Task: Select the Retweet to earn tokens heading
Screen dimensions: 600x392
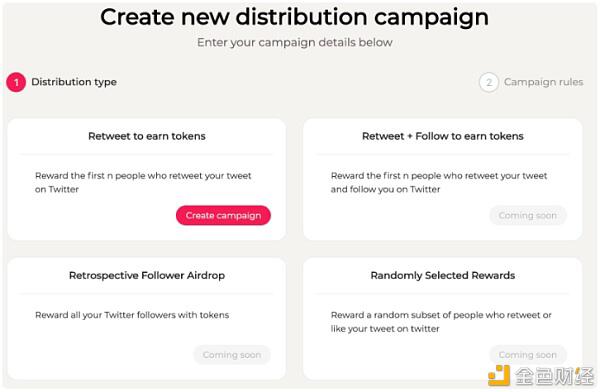Action: (147, 136)
